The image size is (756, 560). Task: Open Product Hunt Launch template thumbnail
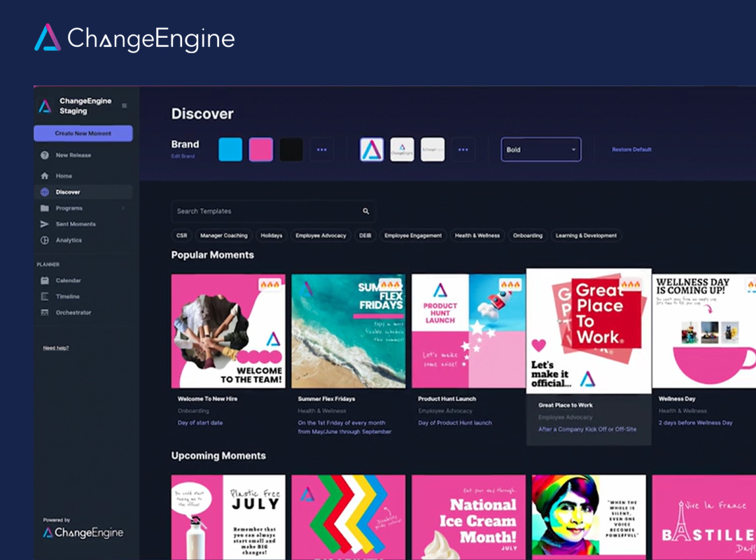coord(468,331)
